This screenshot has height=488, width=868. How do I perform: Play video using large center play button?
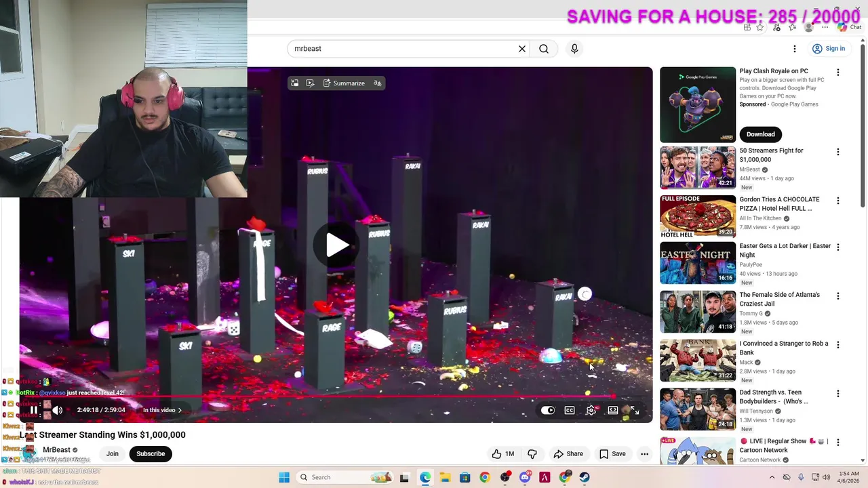click(337, 245)
